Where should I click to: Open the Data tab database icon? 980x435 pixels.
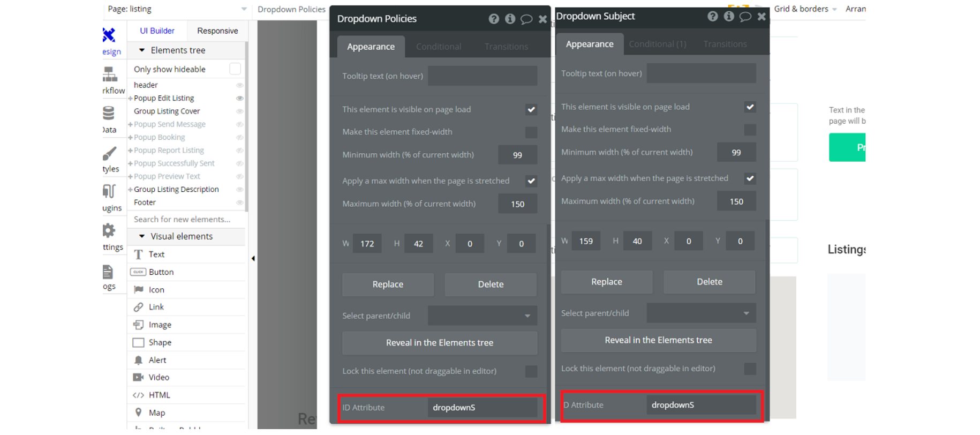[109, 113]
